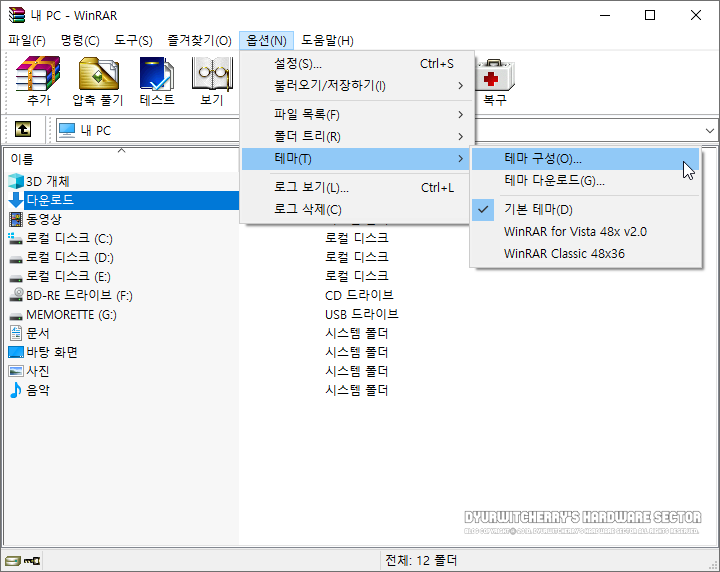Click the key icon in status bar
Image resolution: width=720 pixels, height=572 pixels.
click(32, 561)
